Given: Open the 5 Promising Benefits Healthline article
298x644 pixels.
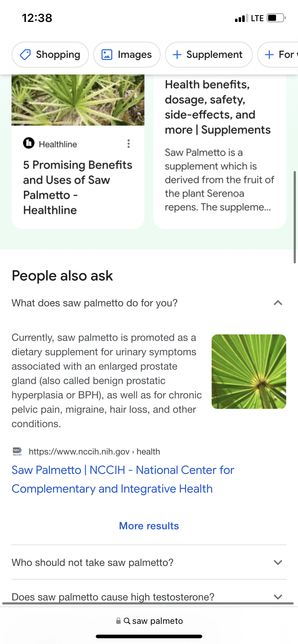Looking at the screenshot, I should pyautogui.click(x=77, y=187).
